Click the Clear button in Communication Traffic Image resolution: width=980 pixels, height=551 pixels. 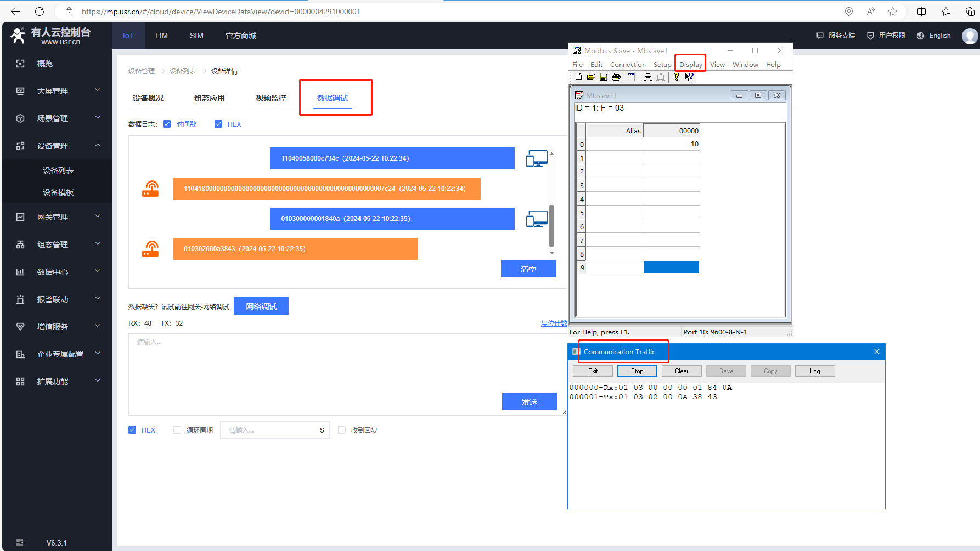(682, 371)
